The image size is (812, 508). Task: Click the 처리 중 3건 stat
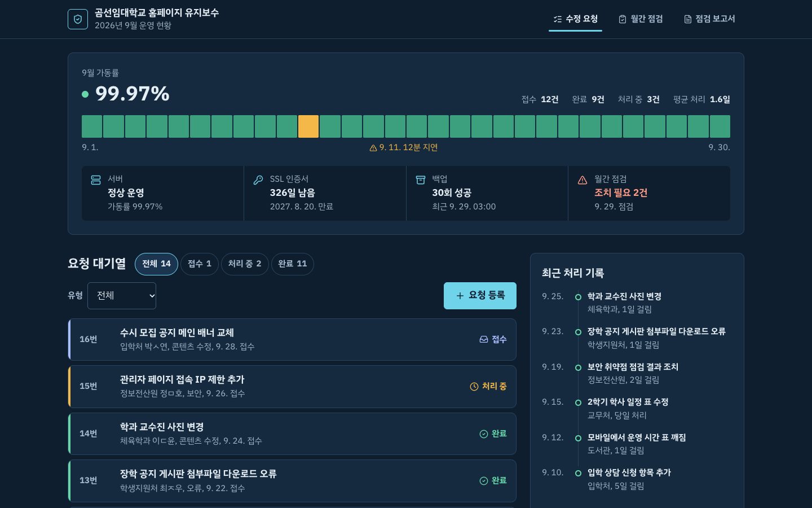click(x=638, y=99)
